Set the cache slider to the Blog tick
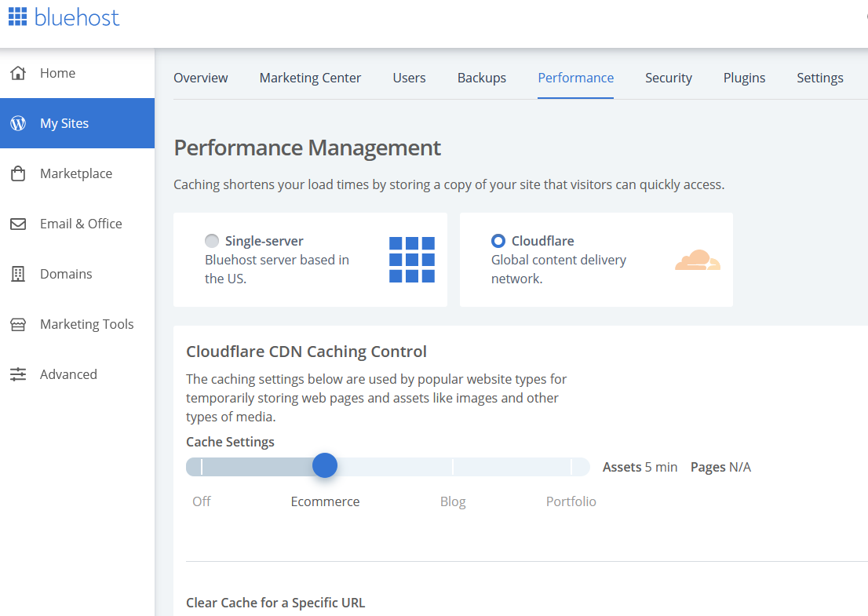 point(453,467)
